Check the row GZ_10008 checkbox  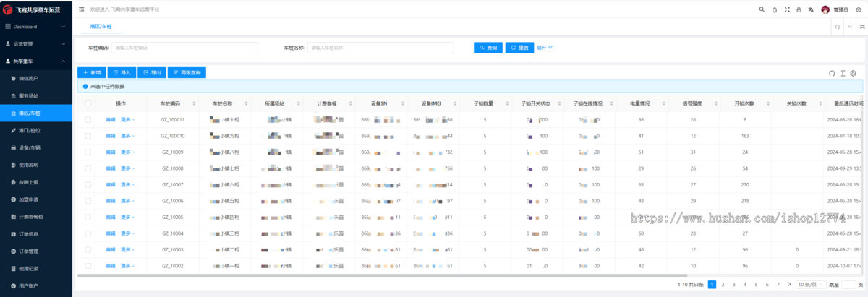[88, 168]
